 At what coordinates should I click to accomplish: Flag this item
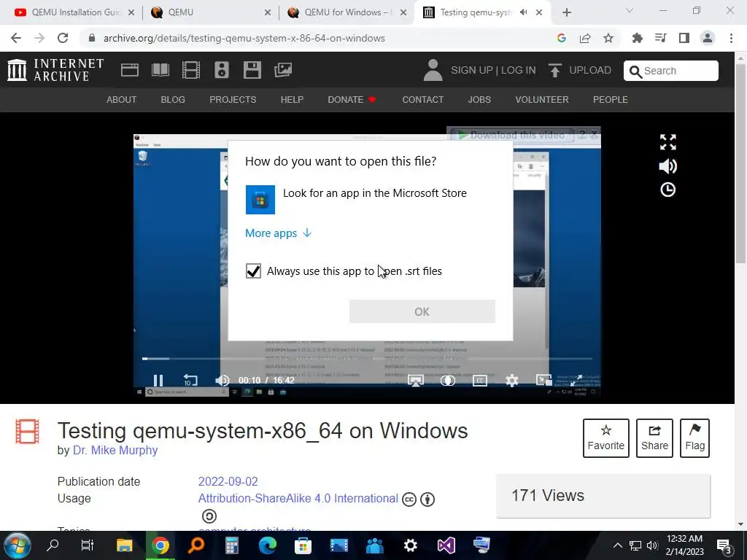click(x=694, y=438)
